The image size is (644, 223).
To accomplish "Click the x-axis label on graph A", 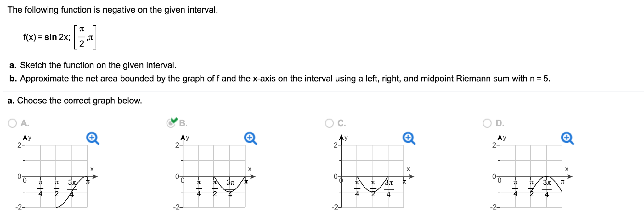I will (92, 169).
